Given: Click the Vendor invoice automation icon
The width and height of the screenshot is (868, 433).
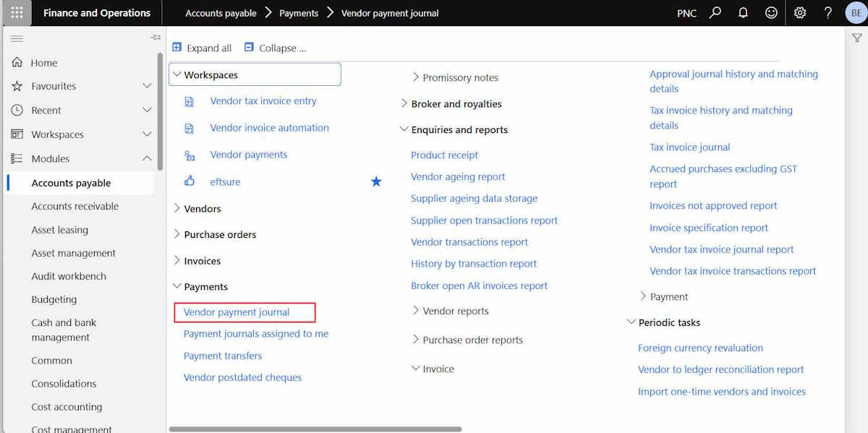Looking at the screenshot, I should click(x=190, y=129).
